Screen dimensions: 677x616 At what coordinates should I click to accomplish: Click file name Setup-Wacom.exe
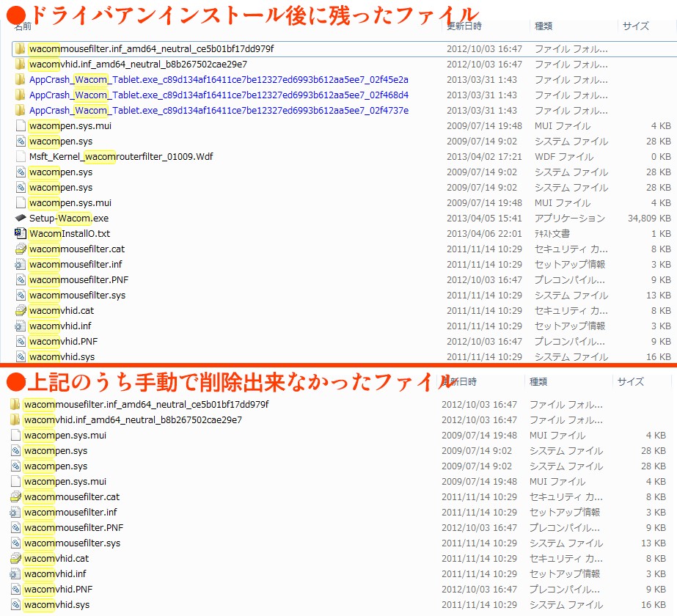69,219
